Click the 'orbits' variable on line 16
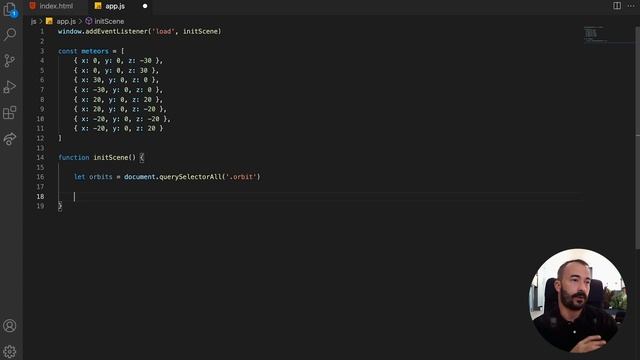640x360 pixels. [100, 177]
